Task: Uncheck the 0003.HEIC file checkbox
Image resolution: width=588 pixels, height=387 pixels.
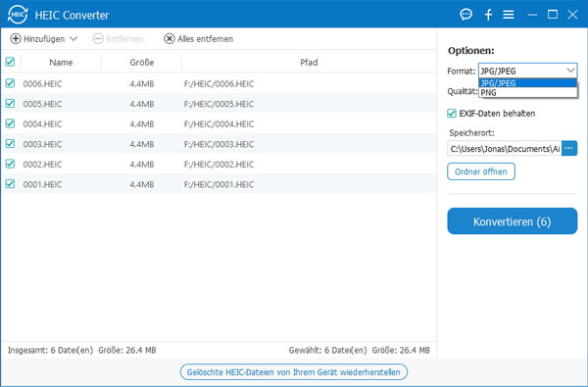Action: [10, 144]
